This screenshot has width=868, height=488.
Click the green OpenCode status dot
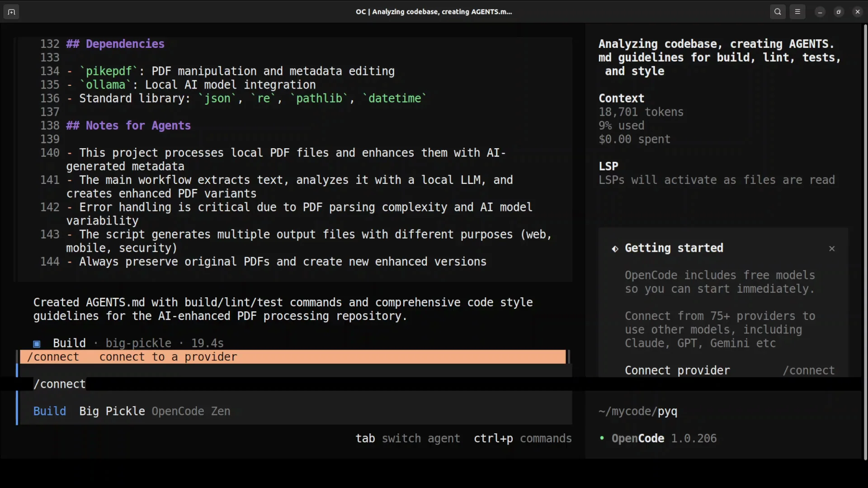pyautogui.click(x=602, y=438)
